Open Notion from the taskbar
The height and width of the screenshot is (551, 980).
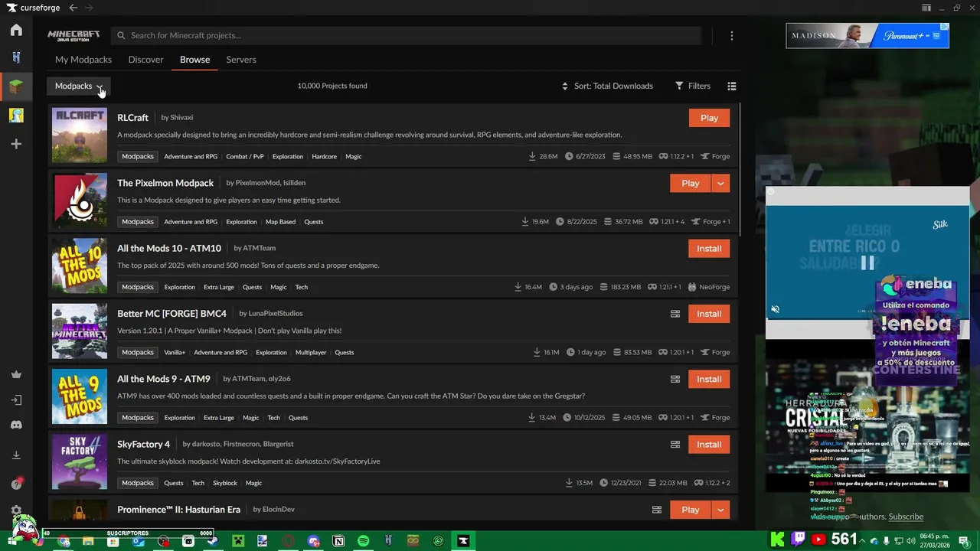(338, 541)
